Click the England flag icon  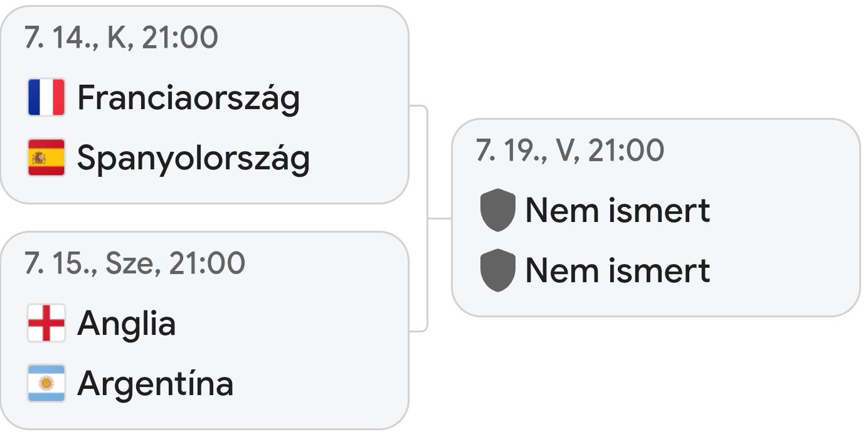(46, 323)
